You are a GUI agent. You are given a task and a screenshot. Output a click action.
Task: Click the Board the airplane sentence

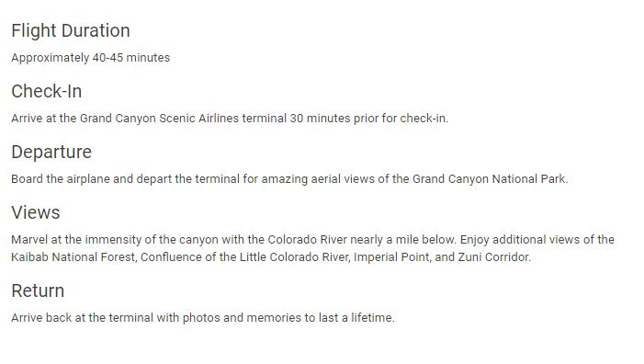(289, 179)
